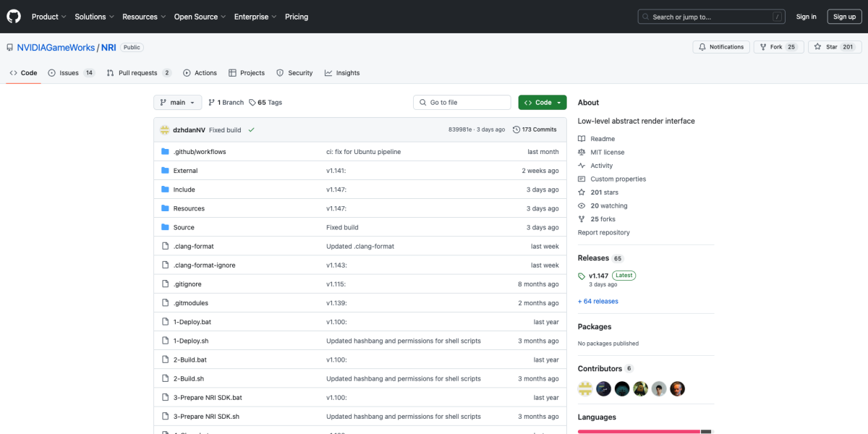
Task: Open the 173 Commits history
Action: pos(535,129)
